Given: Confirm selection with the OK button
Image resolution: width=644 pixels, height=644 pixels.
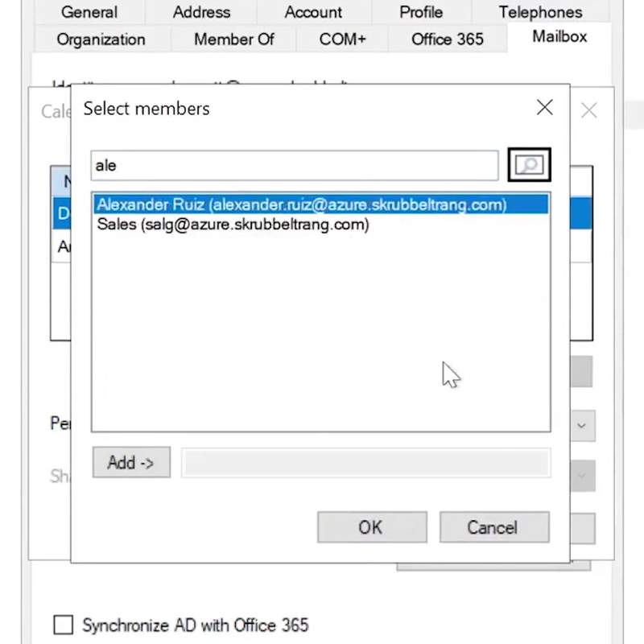Looking at the screenshot, I should point(372,527).
